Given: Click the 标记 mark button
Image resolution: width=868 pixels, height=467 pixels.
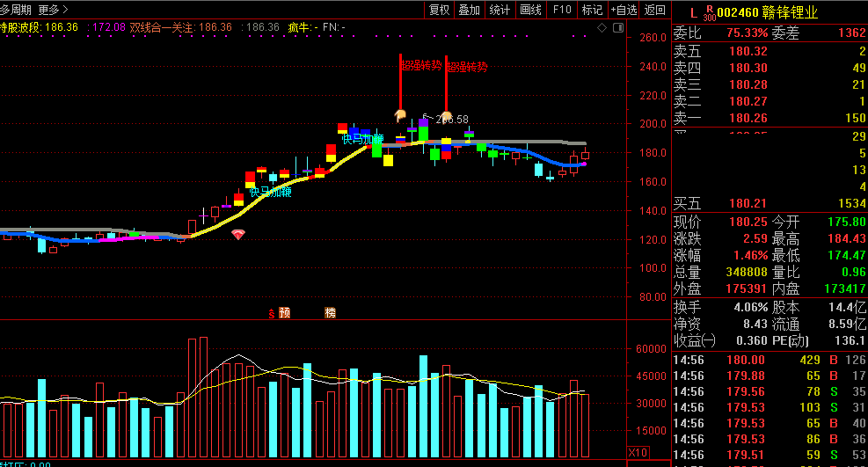Looking at the screenshot, I should click(x=592, y=10).
